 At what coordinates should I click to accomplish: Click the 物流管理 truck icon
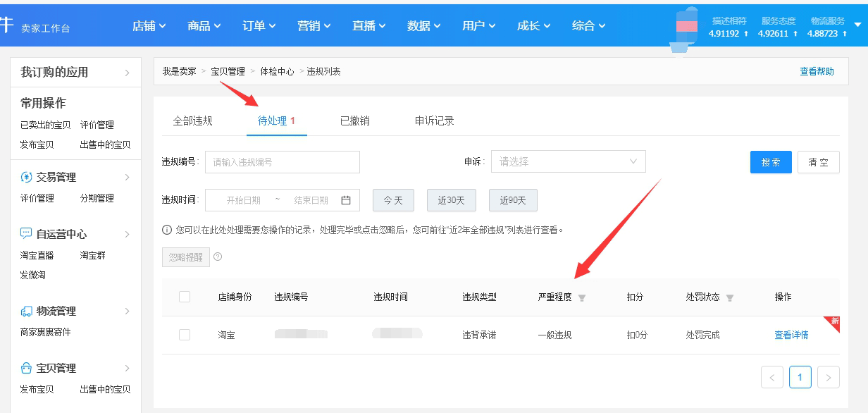[x=26, y=311]
